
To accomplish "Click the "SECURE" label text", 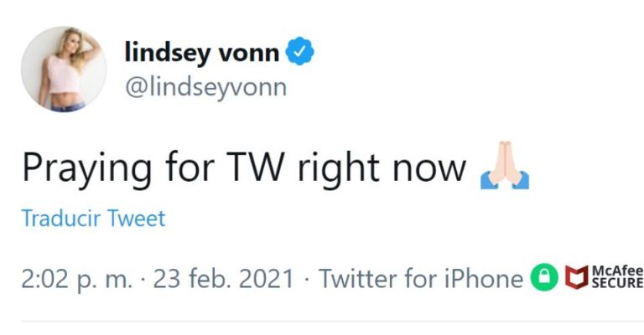I will click(616, 284).
